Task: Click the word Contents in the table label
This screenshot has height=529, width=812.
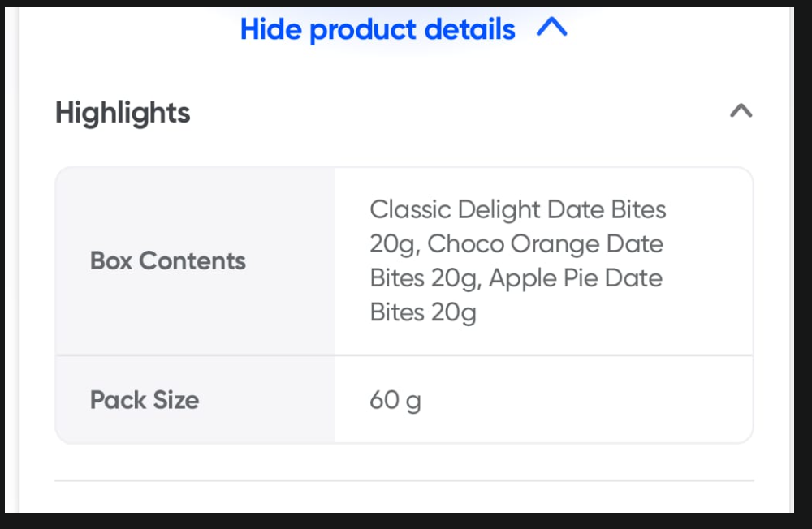Action: coord(192,260)
